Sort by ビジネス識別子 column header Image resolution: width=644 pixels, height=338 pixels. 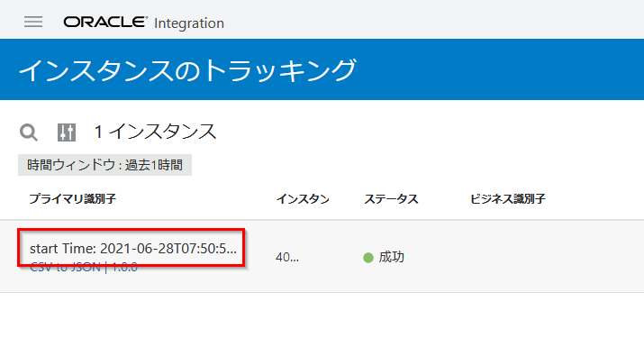[x=508, y=199]
